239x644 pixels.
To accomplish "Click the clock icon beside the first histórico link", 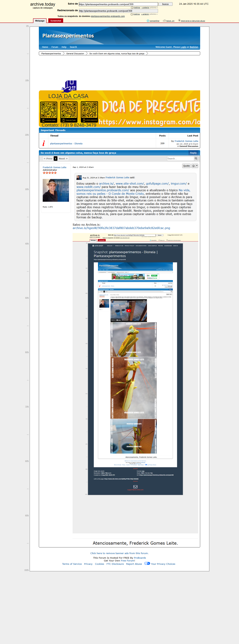I will click(x=132, y=8).
